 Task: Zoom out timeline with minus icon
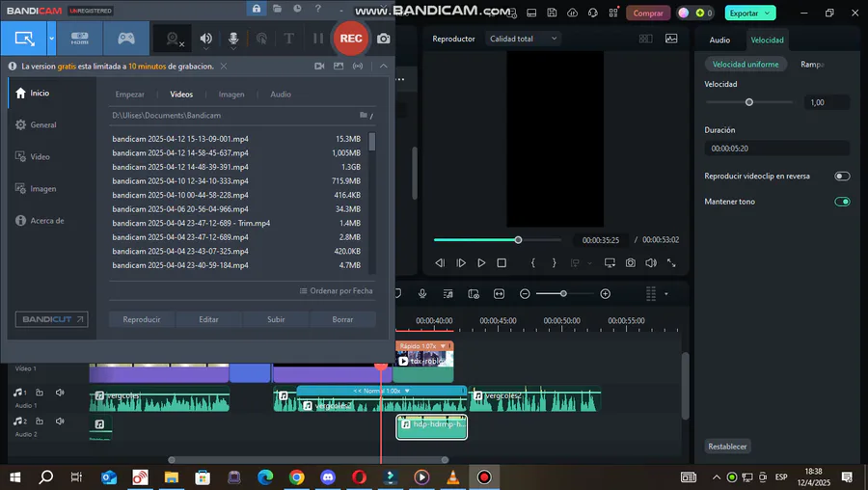[525, 294]
